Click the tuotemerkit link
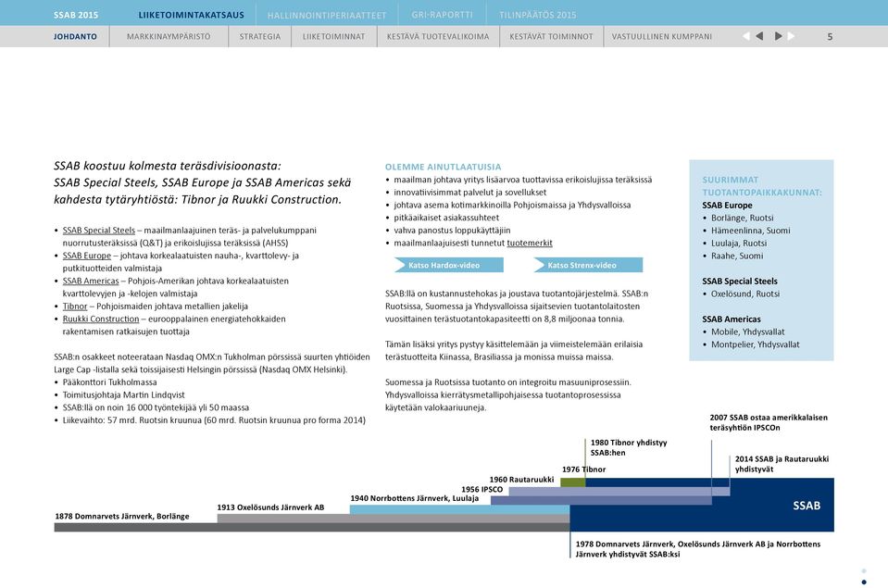Viewport: 888px width, 588px height. [x=530, y=243]
